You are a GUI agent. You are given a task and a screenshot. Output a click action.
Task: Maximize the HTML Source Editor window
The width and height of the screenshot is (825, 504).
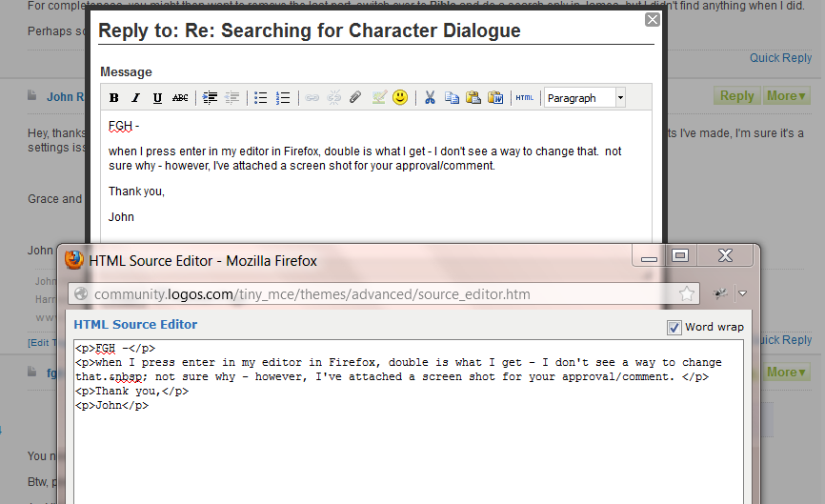coord(680,255)
